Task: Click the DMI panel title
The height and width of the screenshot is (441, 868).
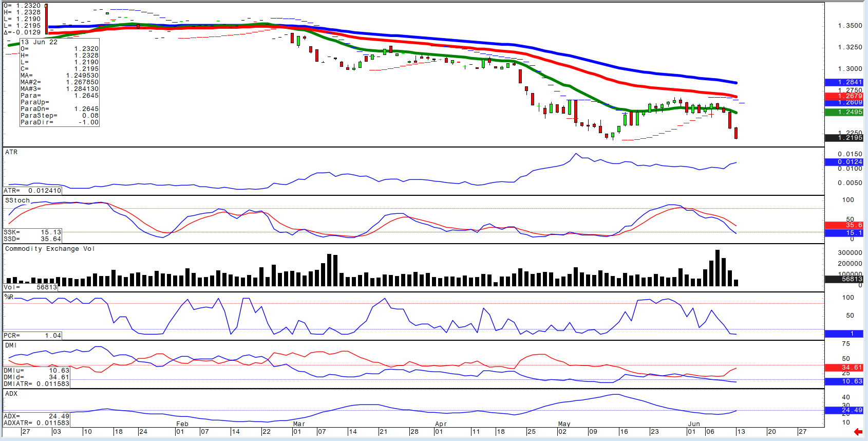Action: coord(11,345)
